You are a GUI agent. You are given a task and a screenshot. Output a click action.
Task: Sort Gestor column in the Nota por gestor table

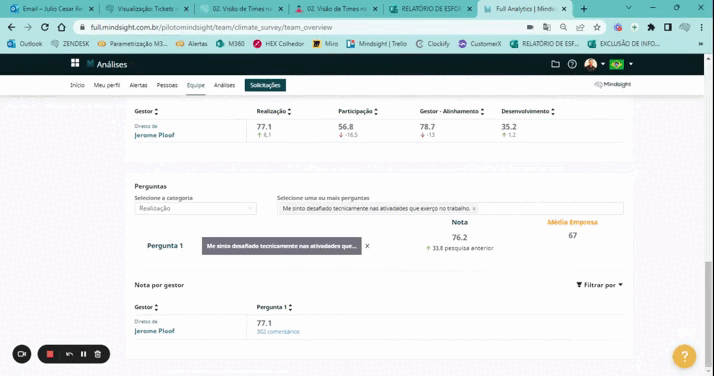156,308
